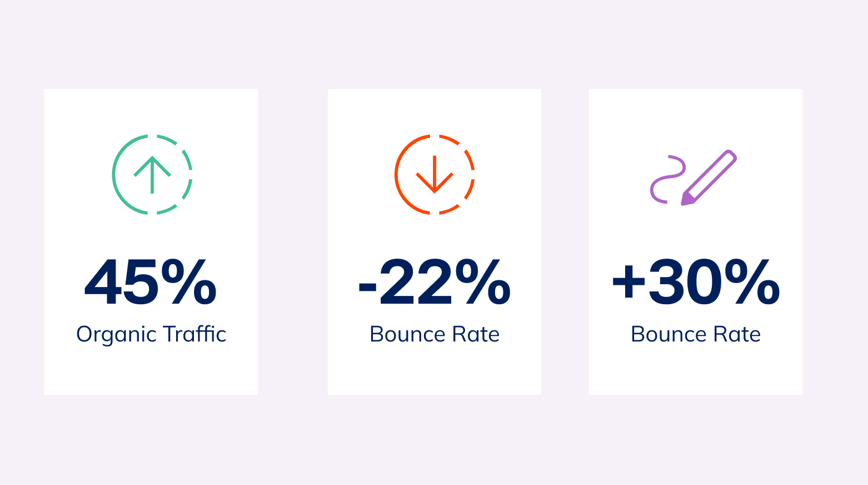Click the minus sign before 22%

367,287
